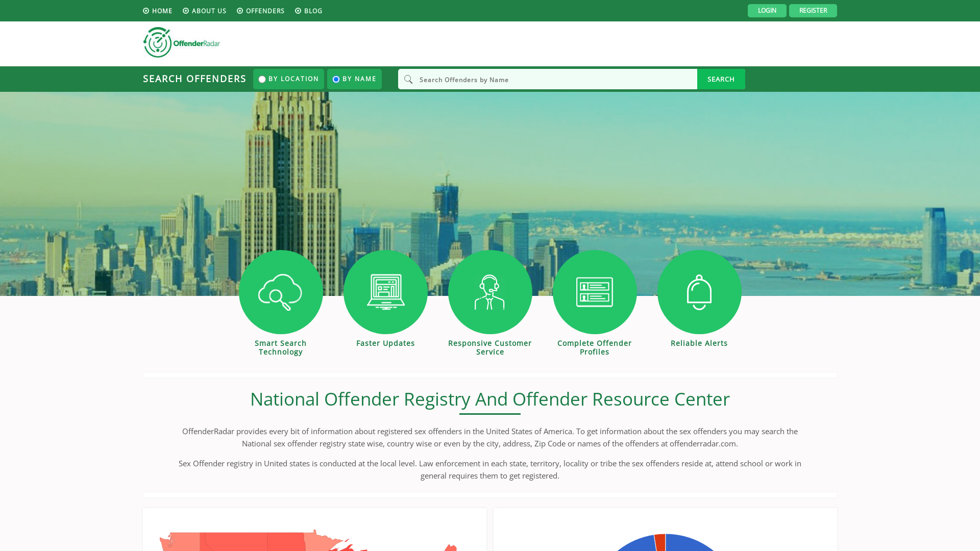Click the Complete Offender Profiles card icon
This screenshot has height=551, width=980.
(x=595, y=292)
